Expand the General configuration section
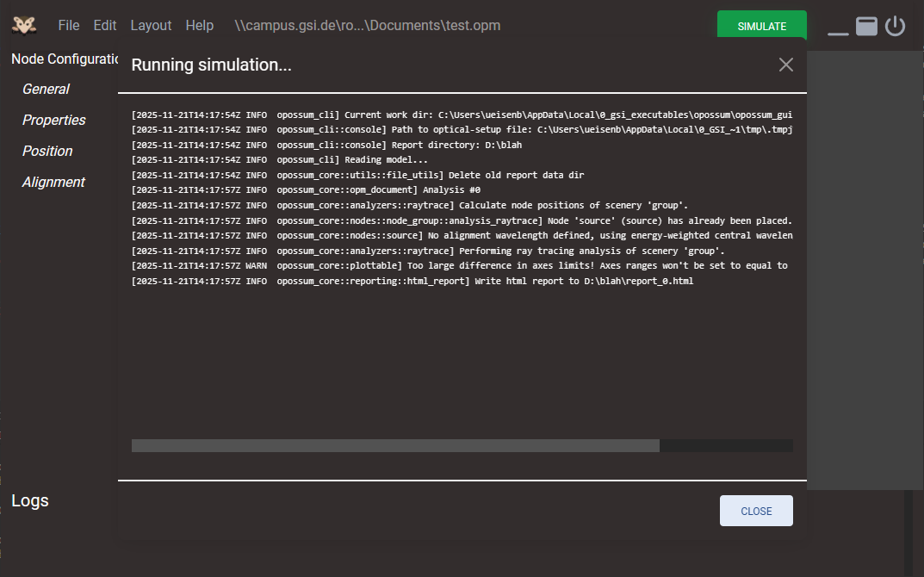 [46, 89]
